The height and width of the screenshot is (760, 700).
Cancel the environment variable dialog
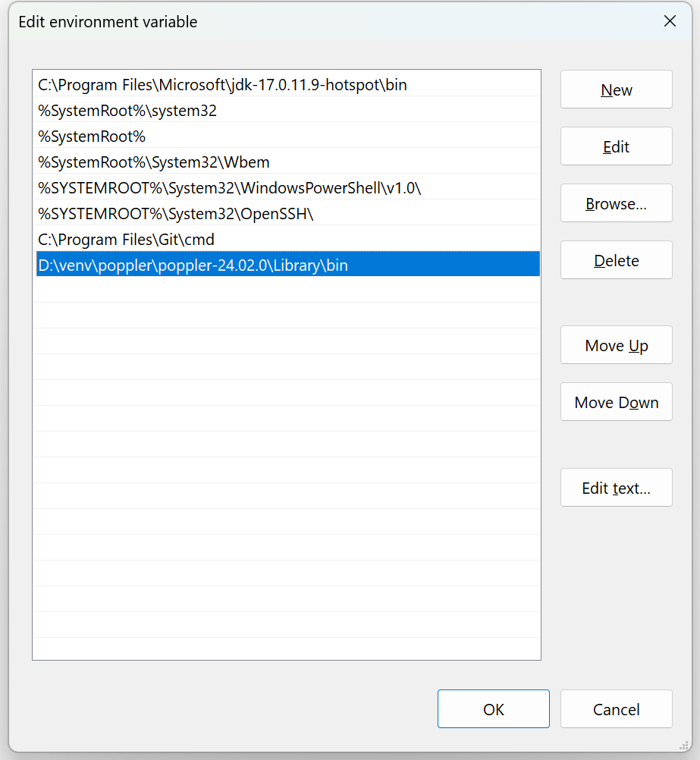click(x=616, y=710)
